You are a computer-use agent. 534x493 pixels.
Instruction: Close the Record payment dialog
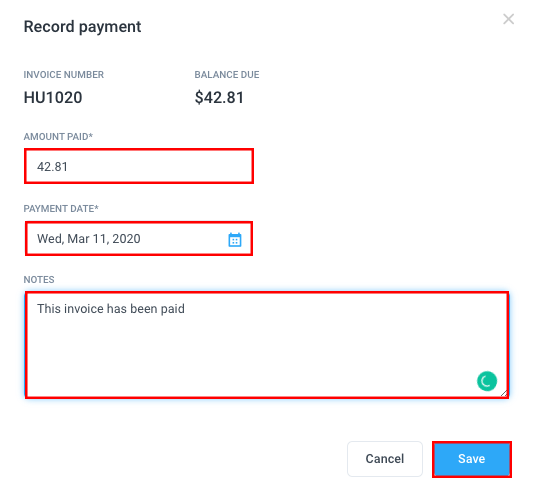508,19
